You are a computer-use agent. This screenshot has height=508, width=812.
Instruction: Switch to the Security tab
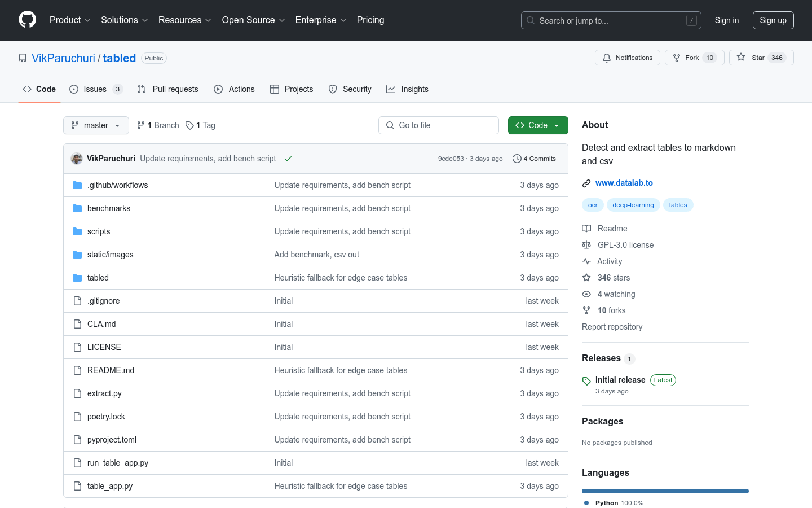350,89
